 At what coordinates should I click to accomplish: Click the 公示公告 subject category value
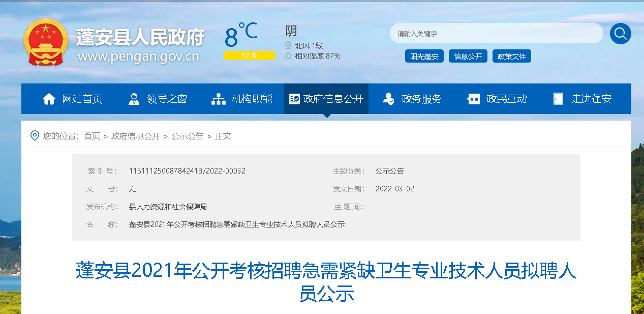click(x=390, y=171)
